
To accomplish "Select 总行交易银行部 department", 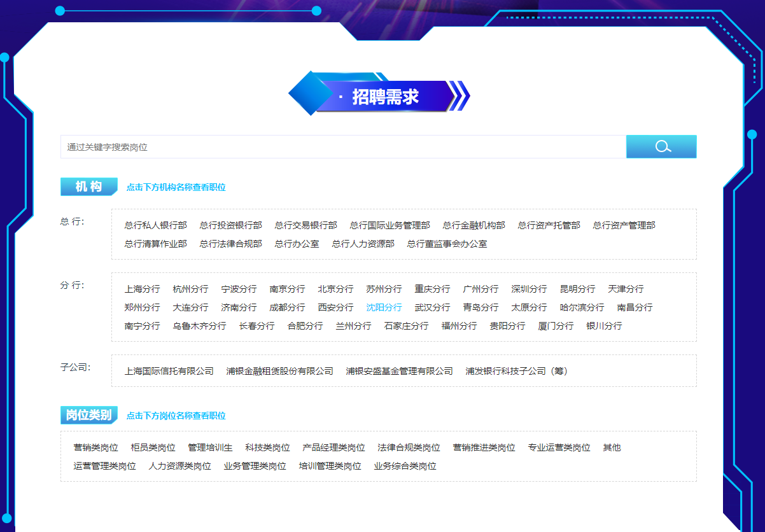I will [306, 225].
